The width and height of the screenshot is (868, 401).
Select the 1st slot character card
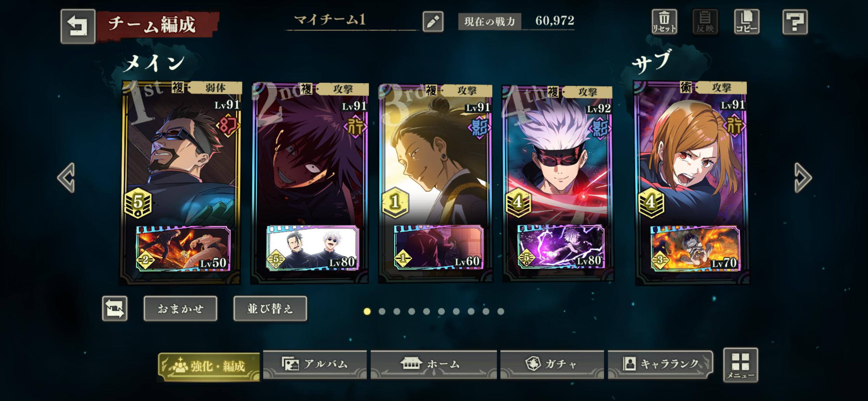click(x=180, y=183)
